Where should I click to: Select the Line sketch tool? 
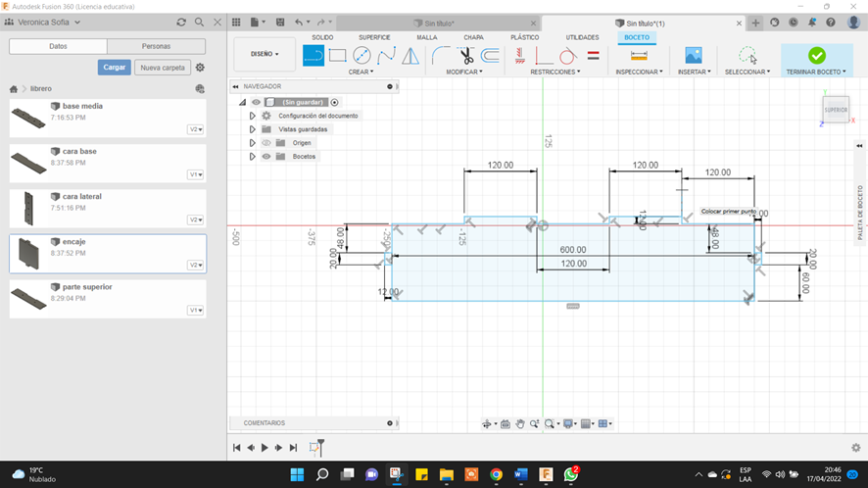313,56
